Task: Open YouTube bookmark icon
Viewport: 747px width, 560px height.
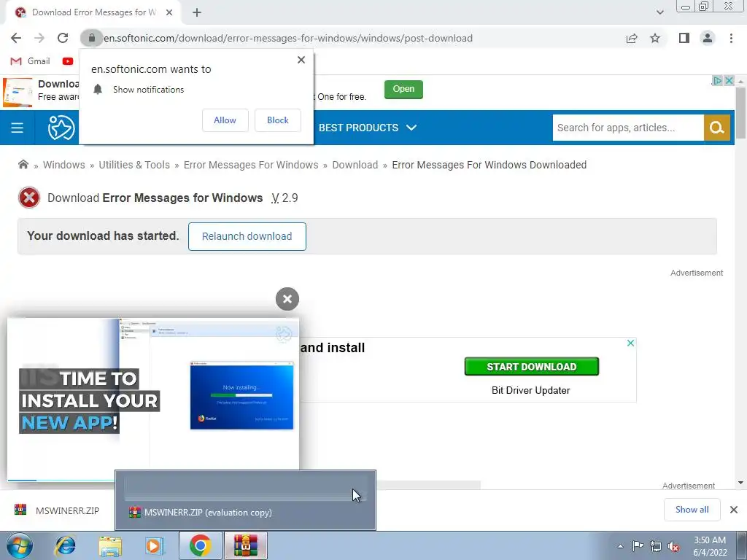Action: tap(68, 61)
